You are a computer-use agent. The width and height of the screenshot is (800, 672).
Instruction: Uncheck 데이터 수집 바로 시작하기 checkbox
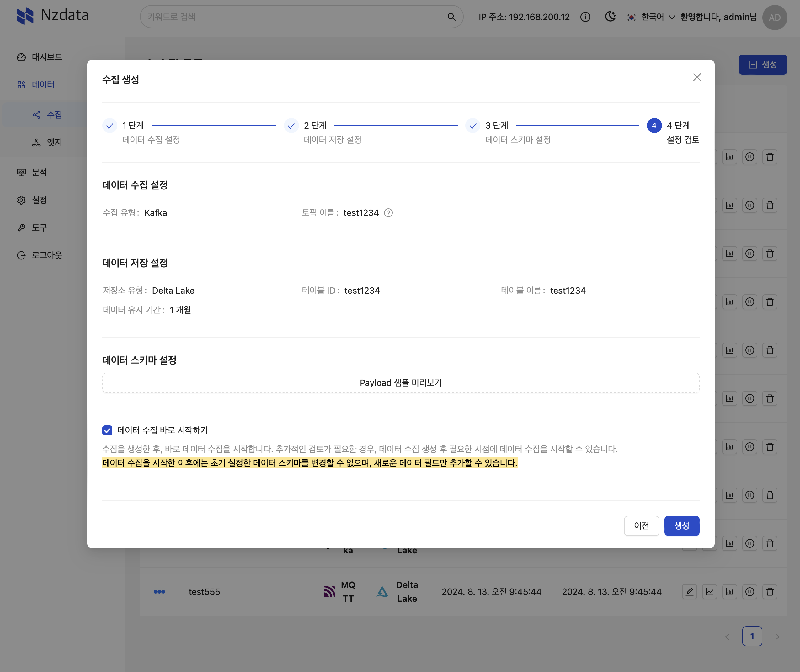pyautogui.click(x=107, y=430)
